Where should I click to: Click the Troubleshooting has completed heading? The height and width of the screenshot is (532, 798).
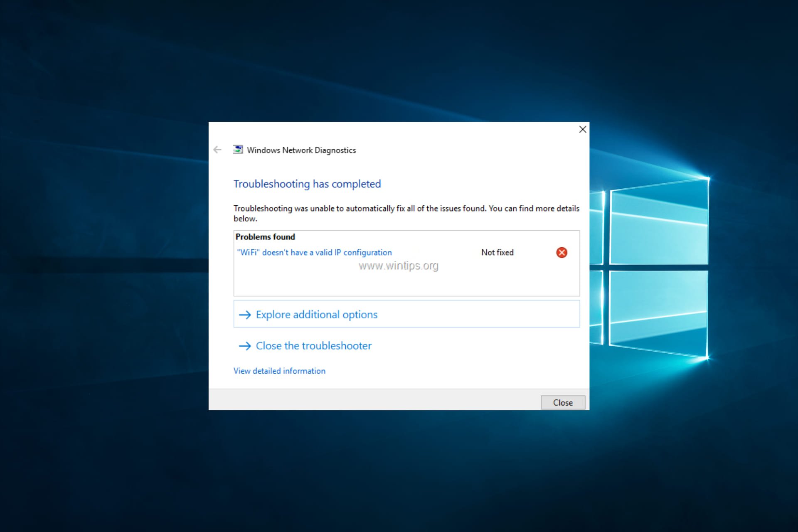[307, 184]
